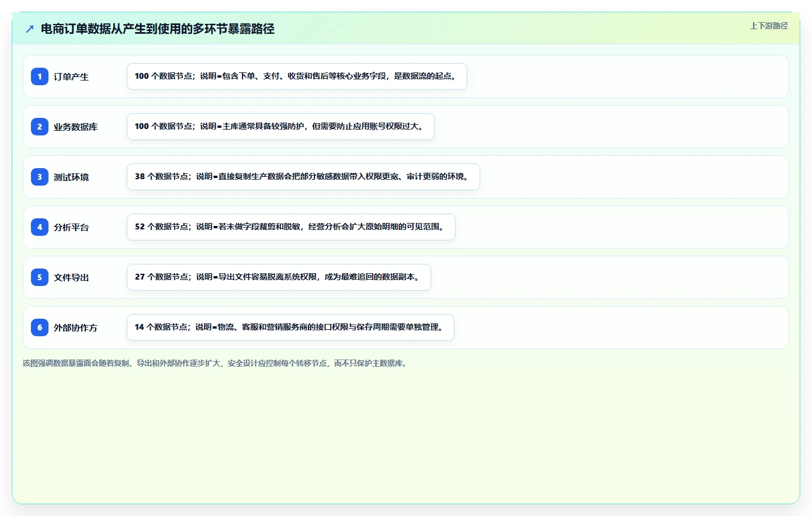
Task: Open the 38 个数据节点 description box
Action: (303, 177)
